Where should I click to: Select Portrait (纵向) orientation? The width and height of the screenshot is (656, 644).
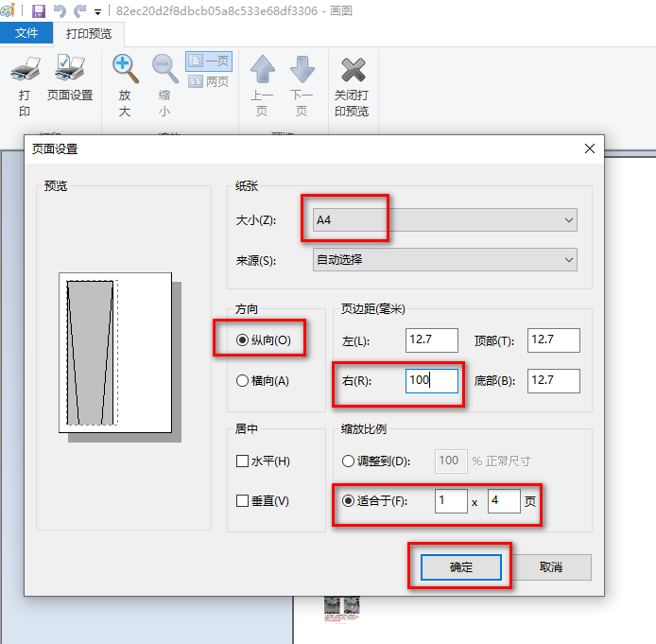(243, 340)
